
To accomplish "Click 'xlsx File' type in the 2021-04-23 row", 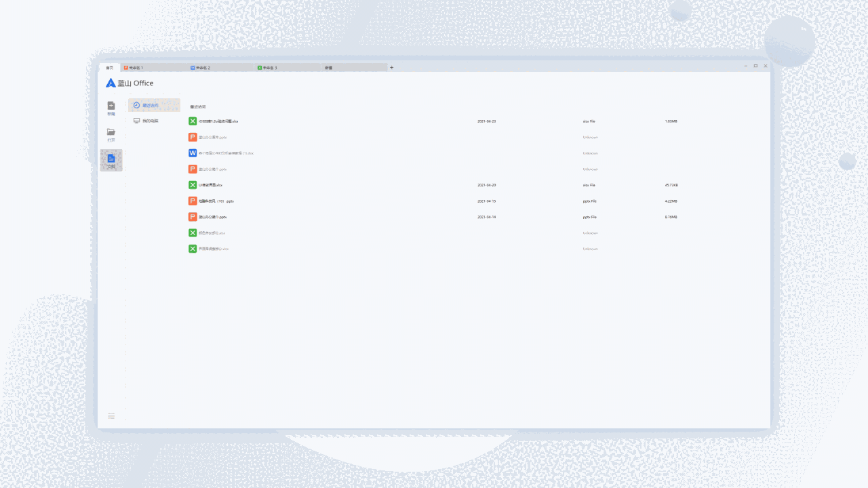I will pyautogui.click(x=589, y=121).
